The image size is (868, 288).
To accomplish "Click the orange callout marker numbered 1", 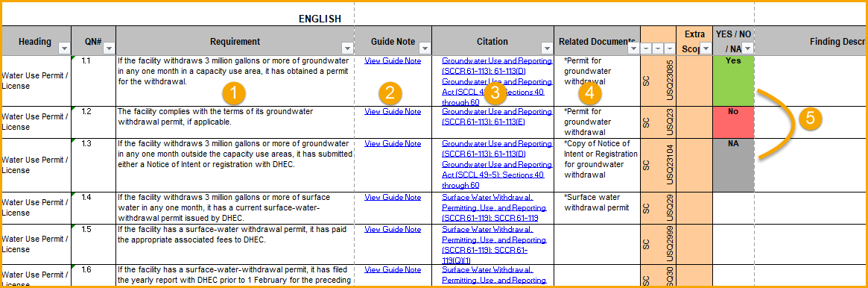I will click(x=234, y=93).
